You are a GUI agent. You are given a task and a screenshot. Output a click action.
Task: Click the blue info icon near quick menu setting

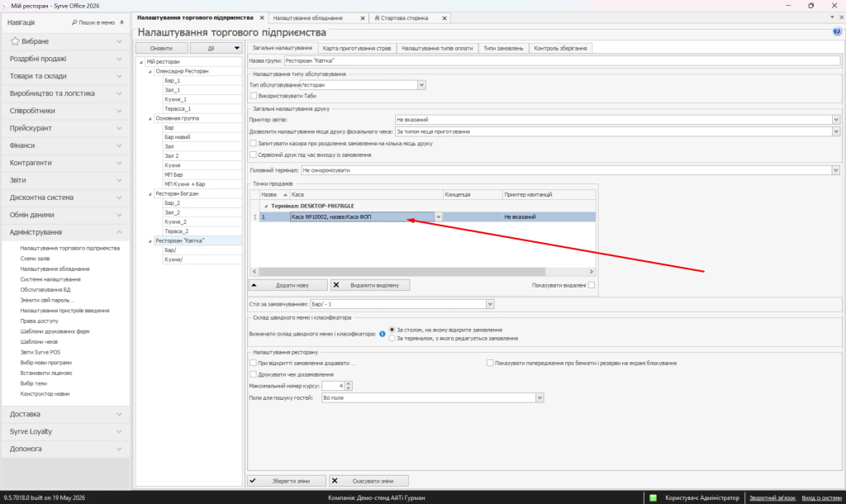point(383,334)
